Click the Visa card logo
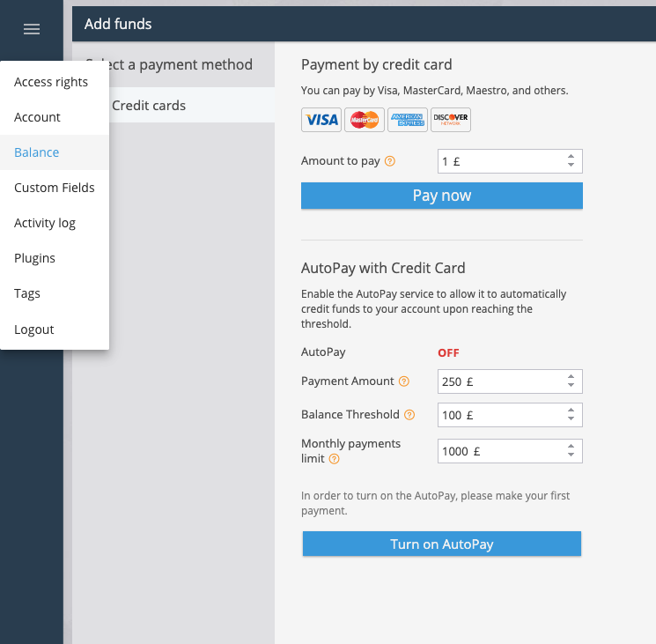 pyautogui.click(x=321, y=119)
